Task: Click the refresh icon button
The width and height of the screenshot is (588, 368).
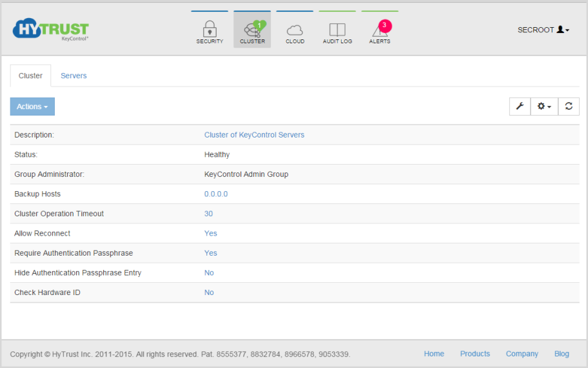Action: (569, 107)
